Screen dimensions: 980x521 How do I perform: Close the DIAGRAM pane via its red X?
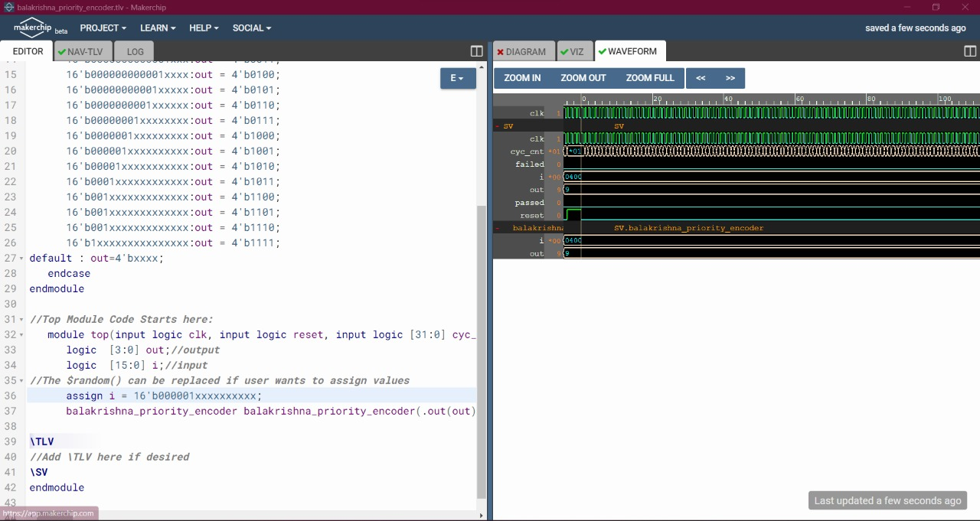coord(501,51)
